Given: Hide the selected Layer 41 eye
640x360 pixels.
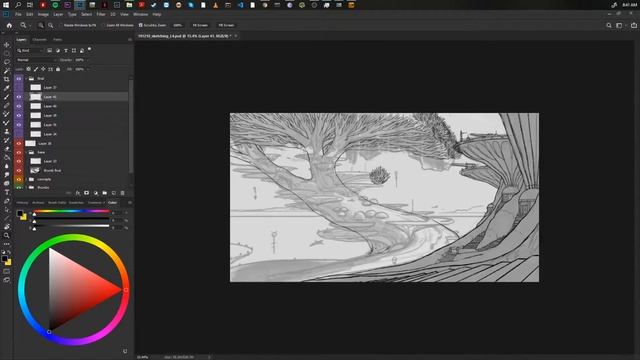Looking at the screenshot, I should tap(19, 97).
